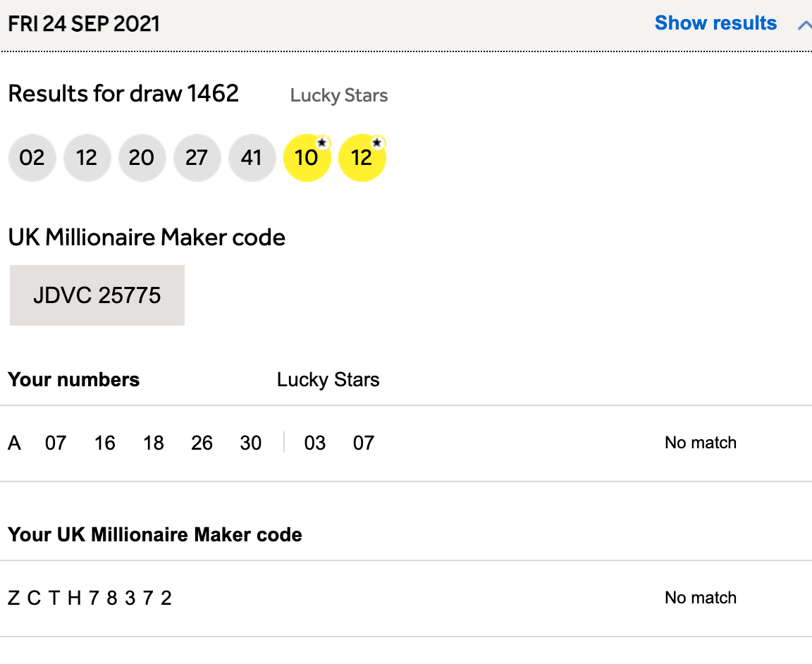Click the FRI 24 SEP 2021 header

click(84, 24)
